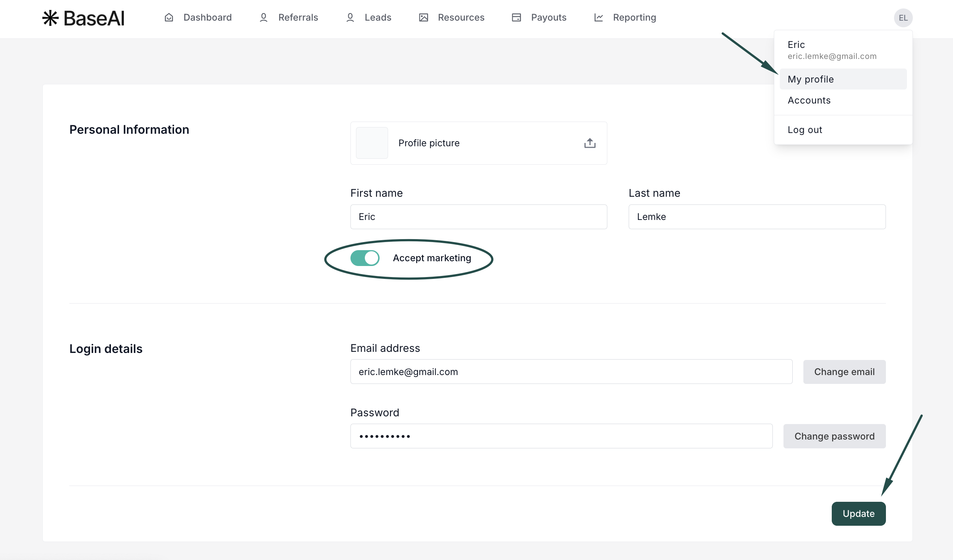Click the Resources image icon

(423, 18)
